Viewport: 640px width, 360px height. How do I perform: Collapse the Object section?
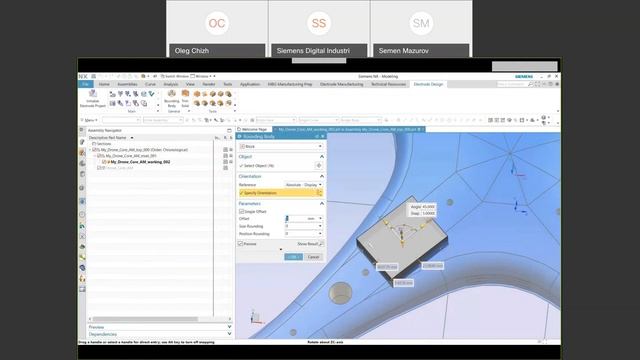[322, 157]
